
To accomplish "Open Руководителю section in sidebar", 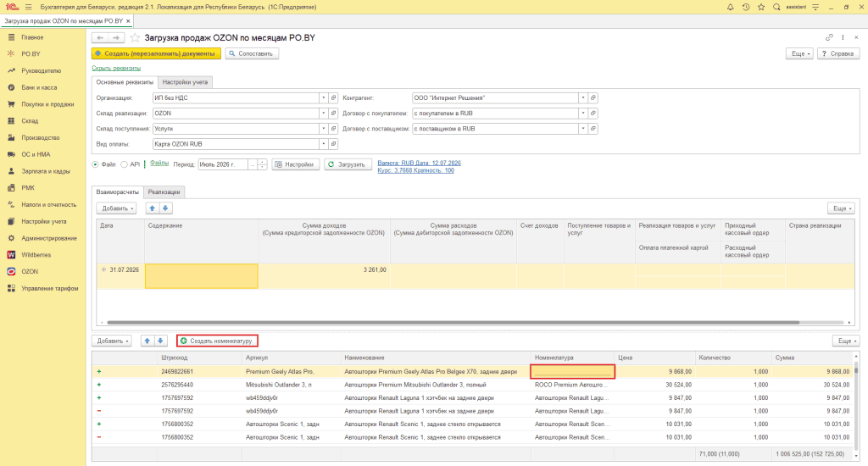I will [41, 71].
